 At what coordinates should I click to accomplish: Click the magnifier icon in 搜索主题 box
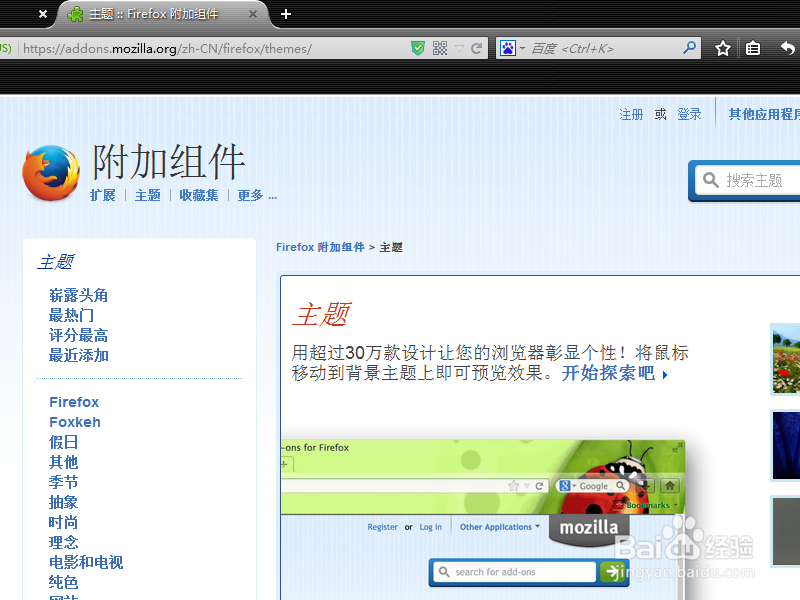pos(711,180)
